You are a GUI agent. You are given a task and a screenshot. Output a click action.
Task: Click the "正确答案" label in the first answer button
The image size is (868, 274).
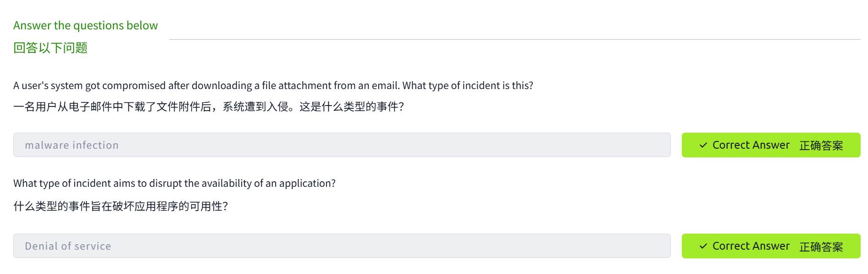tap(821, 145)
